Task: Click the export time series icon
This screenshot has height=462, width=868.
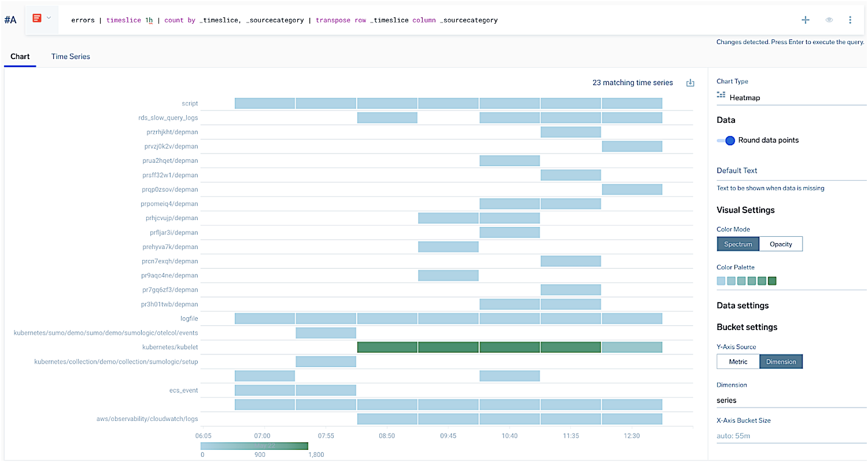Action: (x=690, y=82)
